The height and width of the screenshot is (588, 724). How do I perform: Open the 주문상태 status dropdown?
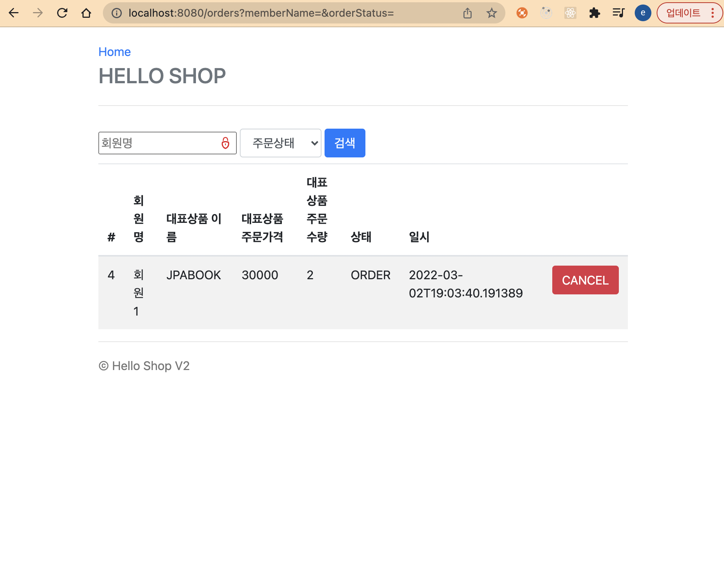[x=280, y=143]
